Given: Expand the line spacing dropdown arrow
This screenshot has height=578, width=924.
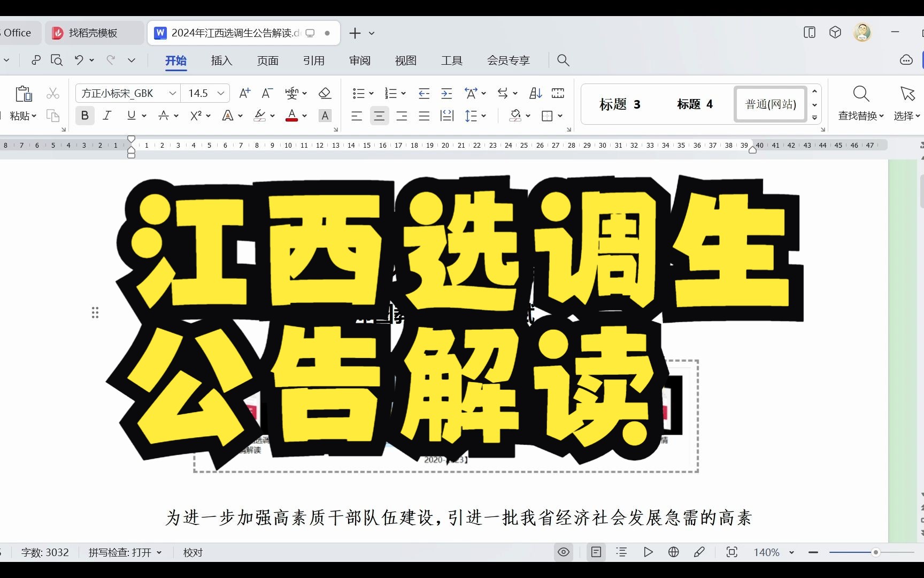Looking at the screenshot, I should click(484, 116).
